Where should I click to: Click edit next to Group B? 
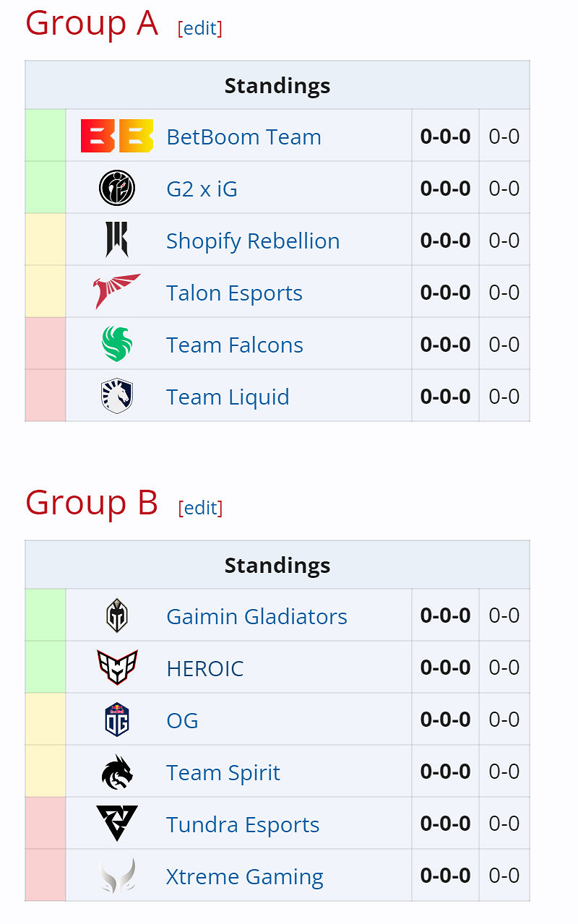click(x=200, y=508)
